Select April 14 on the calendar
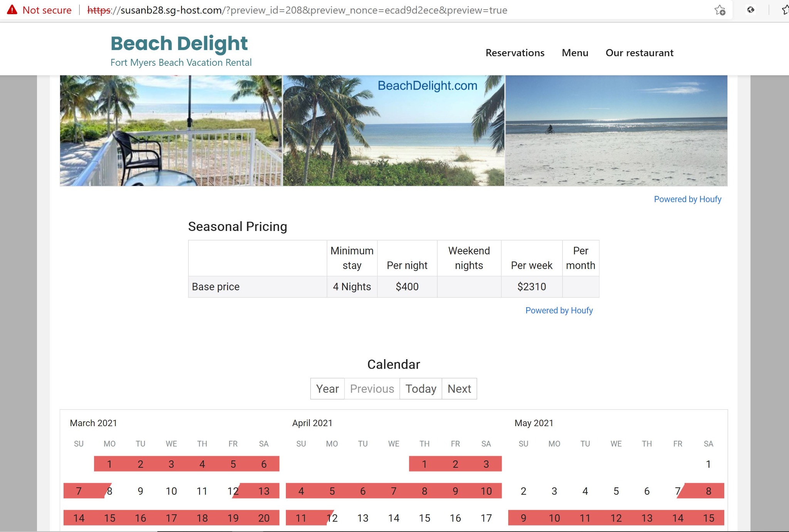Image resolution: width=789 pixels, height=532 pixels. (394, 518)
